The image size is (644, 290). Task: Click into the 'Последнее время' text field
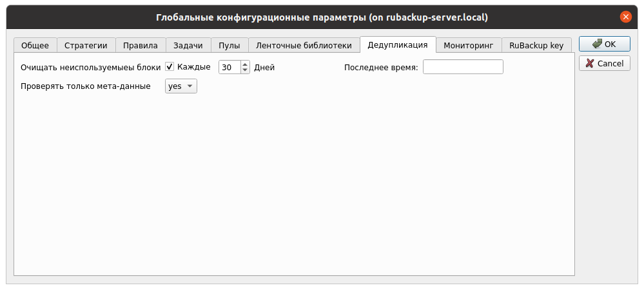[x=463, y=67]
